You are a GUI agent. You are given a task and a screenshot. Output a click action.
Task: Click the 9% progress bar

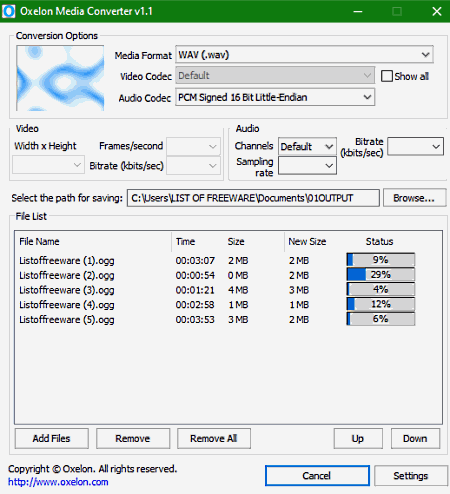[x=381, y=260]
